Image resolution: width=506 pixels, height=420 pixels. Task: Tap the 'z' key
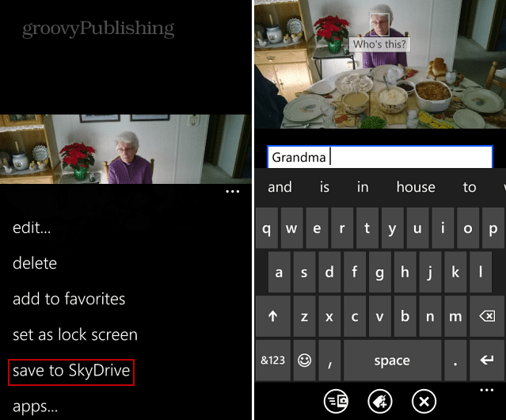click(x=304, y=316)
